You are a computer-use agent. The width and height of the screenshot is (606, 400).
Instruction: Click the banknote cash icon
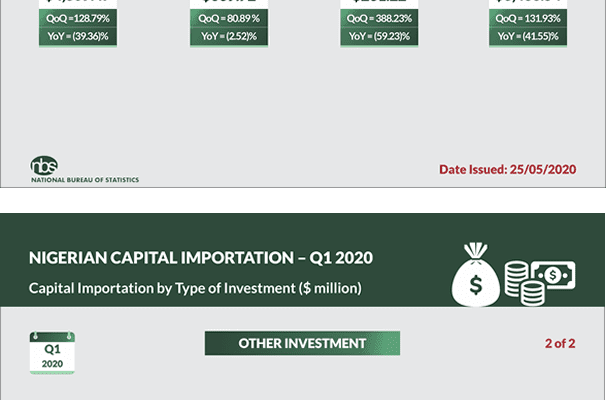(x=552, y=274)
